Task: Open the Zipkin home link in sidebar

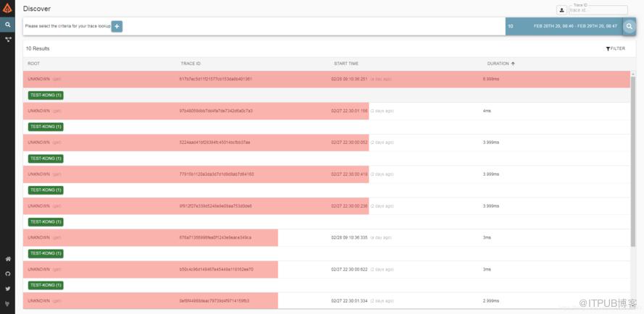Action: point(7,259)
